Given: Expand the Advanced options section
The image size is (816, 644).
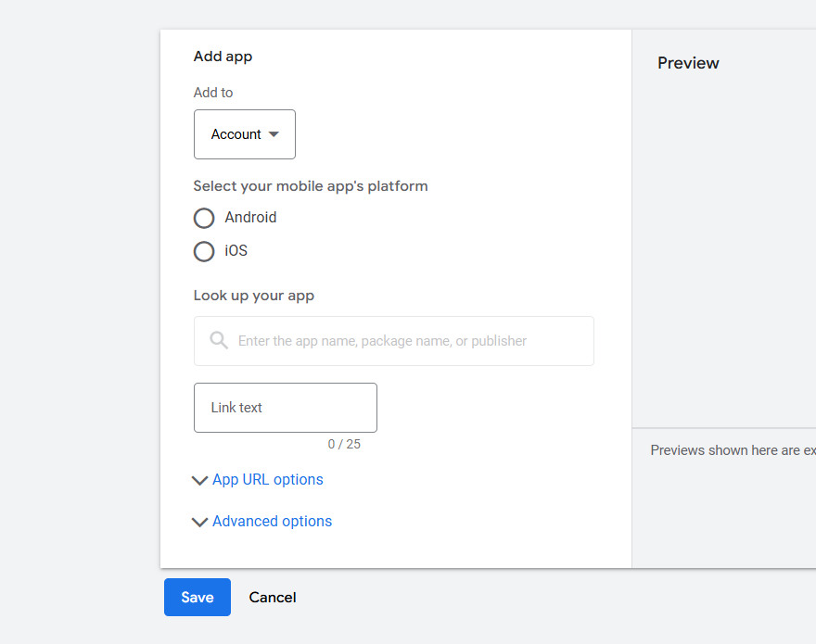Looking at the screenshot, I should pyautogui.click(x=272, y=522).
